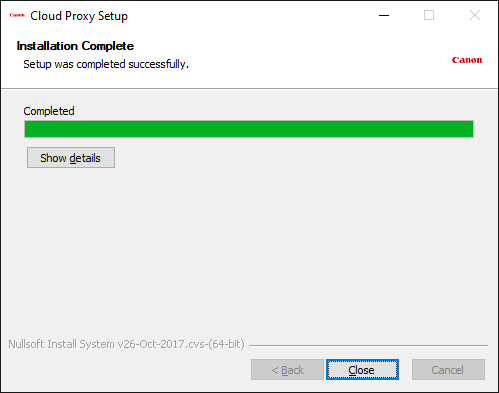Click the grayed-out maximize window icon
Screen dimensions: 499x393
[x=429, y=15]
